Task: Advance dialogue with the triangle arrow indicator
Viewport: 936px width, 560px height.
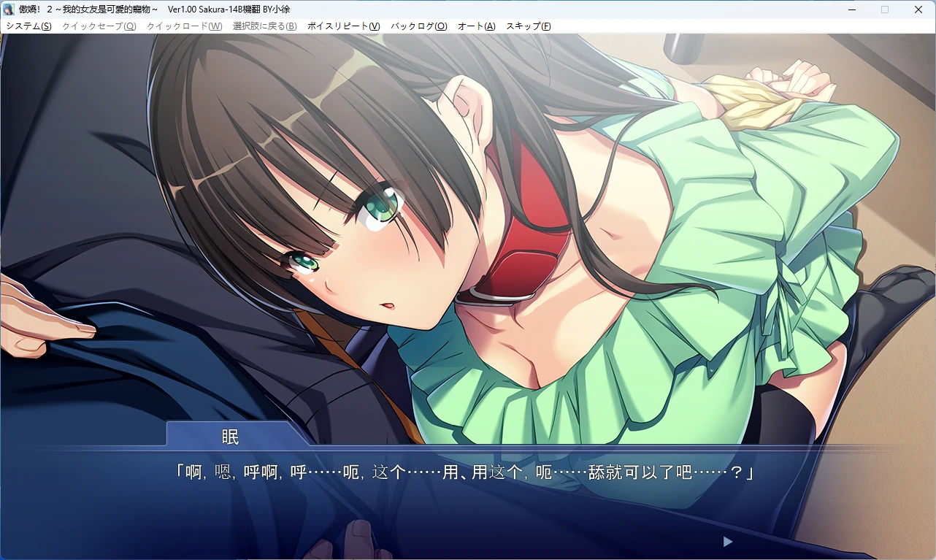Action: pyautogui.click(x=727, y=542)
